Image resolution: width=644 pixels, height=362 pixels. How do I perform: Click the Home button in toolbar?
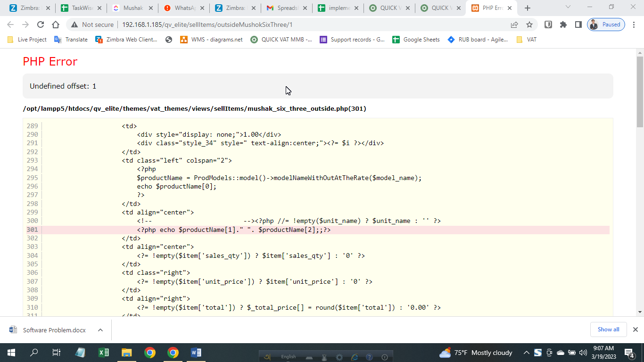(x=56, y=25)
